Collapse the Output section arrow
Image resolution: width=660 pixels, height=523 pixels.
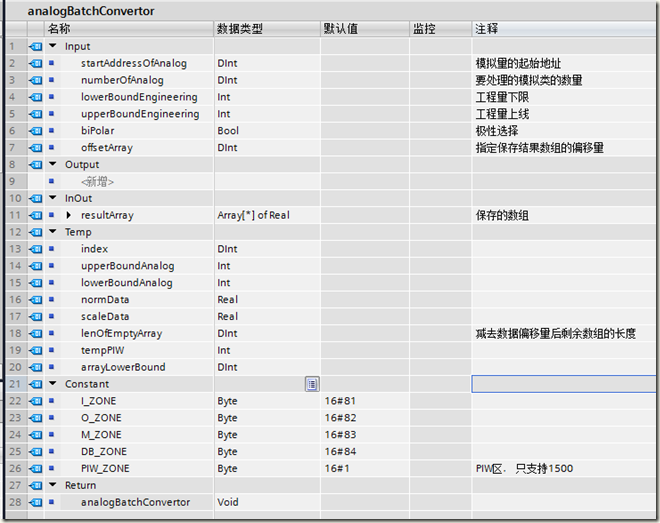[x=53, y=164]
